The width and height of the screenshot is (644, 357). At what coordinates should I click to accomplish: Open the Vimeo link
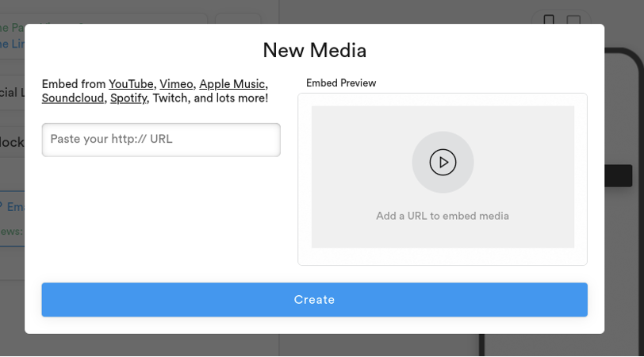pos(176,84)
